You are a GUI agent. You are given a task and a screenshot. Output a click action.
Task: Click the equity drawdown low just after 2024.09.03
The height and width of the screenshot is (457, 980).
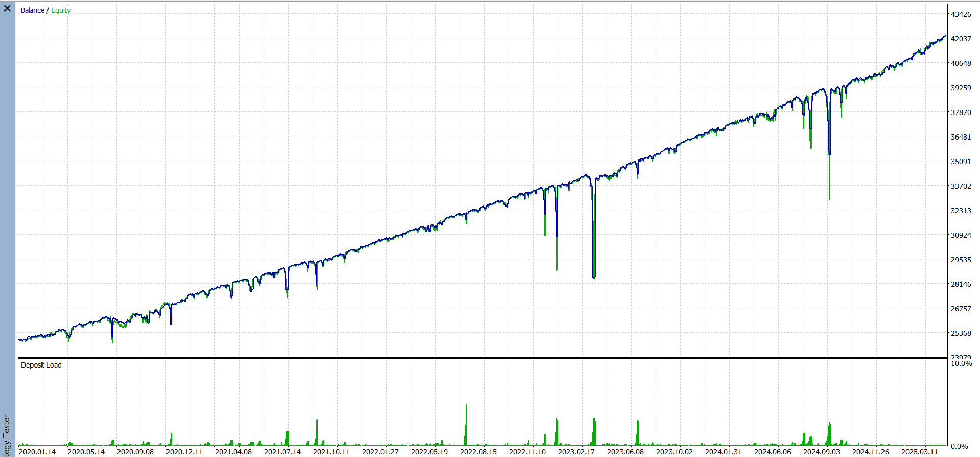829,198
